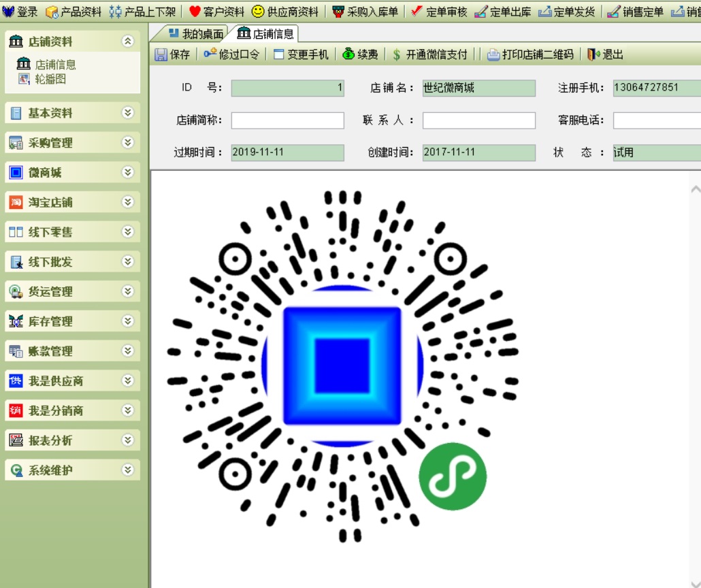The image size is (701, 588).
Task: Click 供应商资料 smiley icon
Action: [x=258, y=11]
